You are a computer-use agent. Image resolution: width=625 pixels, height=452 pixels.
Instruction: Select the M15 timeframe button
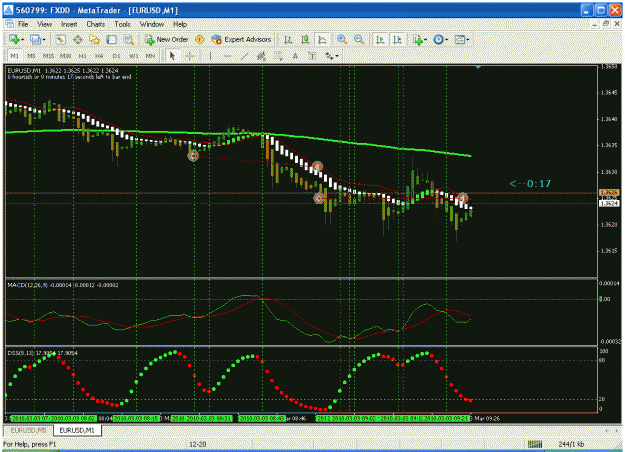point(48,56)
